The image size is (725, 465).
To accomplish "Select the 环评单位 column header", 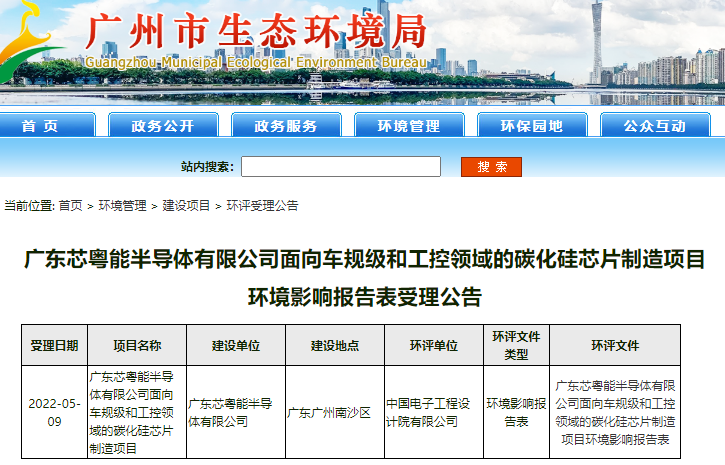I will click(434, 345).
